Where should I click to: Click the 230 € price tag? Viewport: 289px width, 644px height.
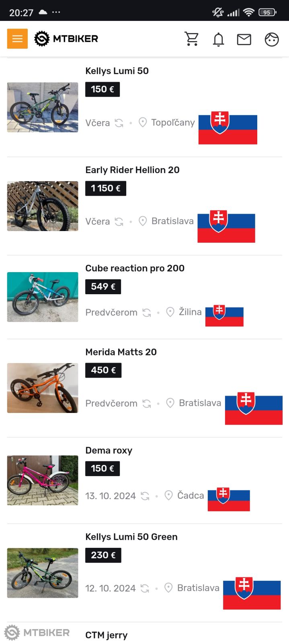(103, 555)
